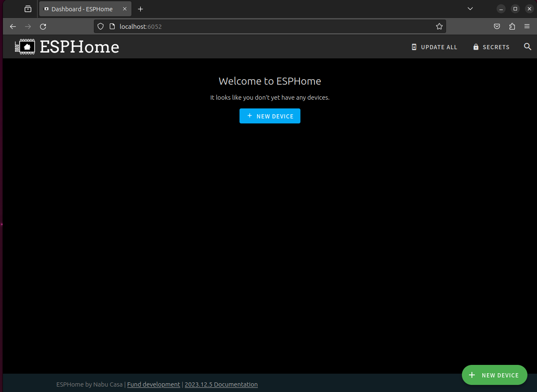Open a new tab with plus button
Image resolution: width=537 pixels, height=392 pixels.
[141, 9]
